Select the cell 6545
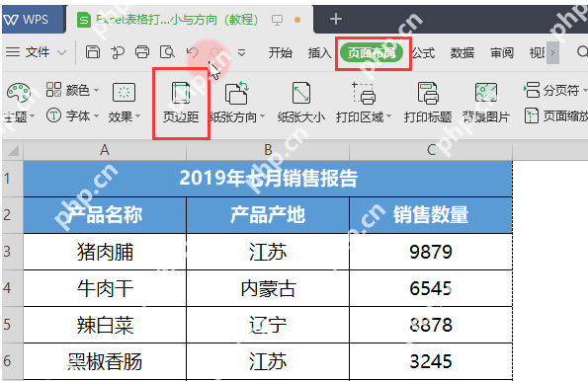This screenshot has width=588, height=381. click(x=431, y=288)
